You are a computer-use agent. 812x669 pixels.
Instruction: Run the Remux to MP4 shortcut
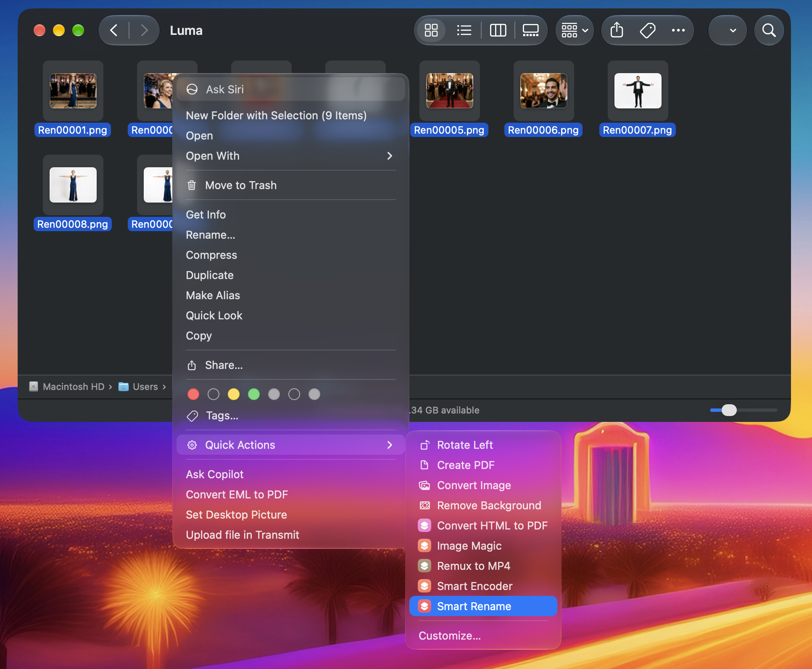(483, 566)
